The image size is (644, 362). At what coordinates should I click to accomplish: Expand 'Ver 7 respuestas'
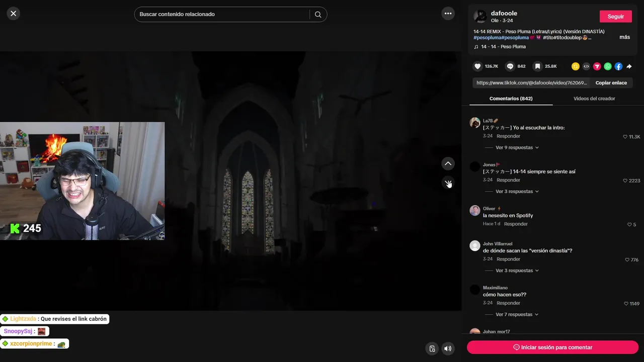517,315
